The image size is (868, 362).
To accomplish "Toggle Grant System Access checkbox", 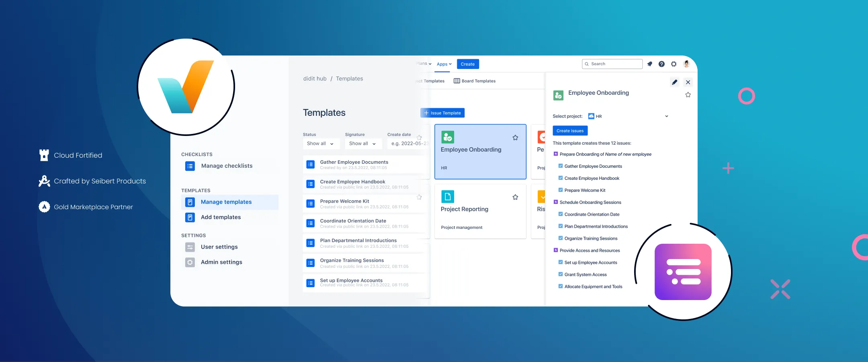I will [x=561, y=274].
